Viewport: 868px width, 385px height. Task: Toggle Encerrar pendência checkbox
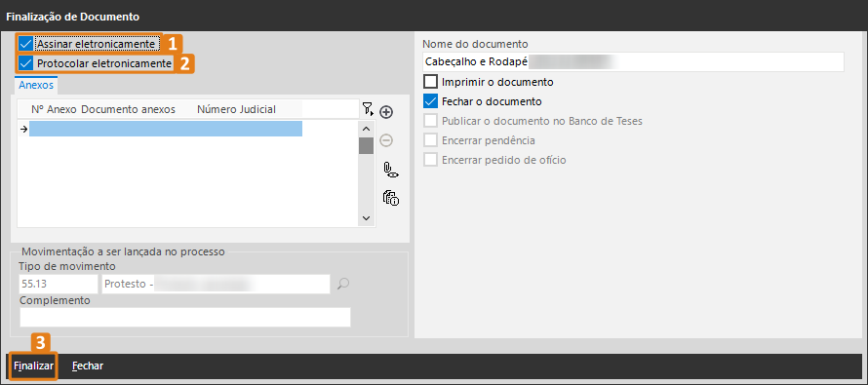[430, 140]
